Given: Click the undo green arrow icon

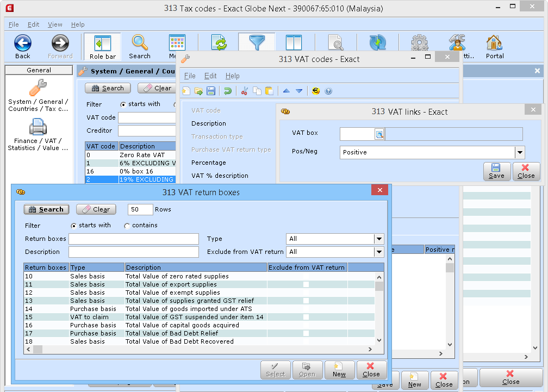Looking at the screenshot, I should [x=228, y=91].
